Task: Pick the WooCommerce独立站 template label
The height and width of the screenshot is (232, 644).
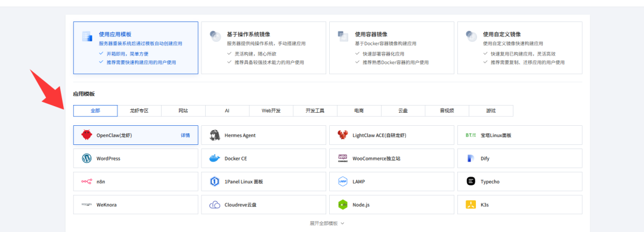Action: tap(376, 158)
